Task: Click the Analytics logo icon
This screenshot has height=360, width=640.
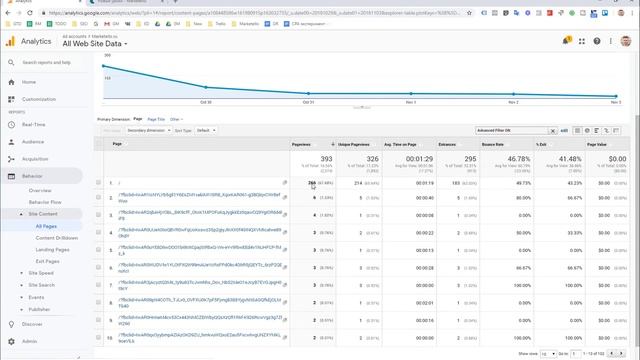Action: 11,41
